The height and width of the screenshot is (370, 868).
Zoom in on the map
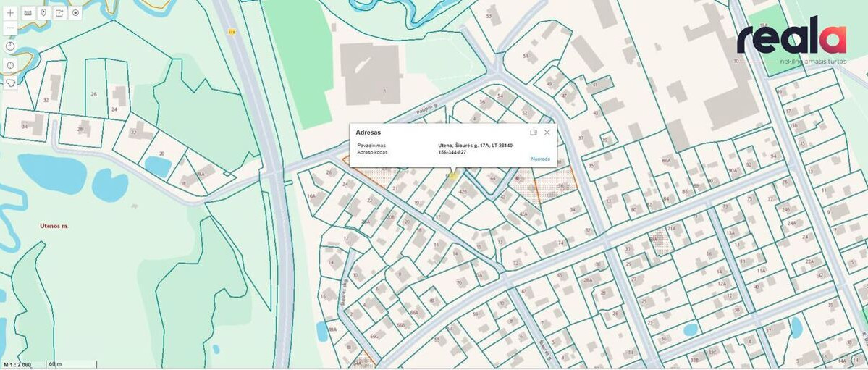11,13
